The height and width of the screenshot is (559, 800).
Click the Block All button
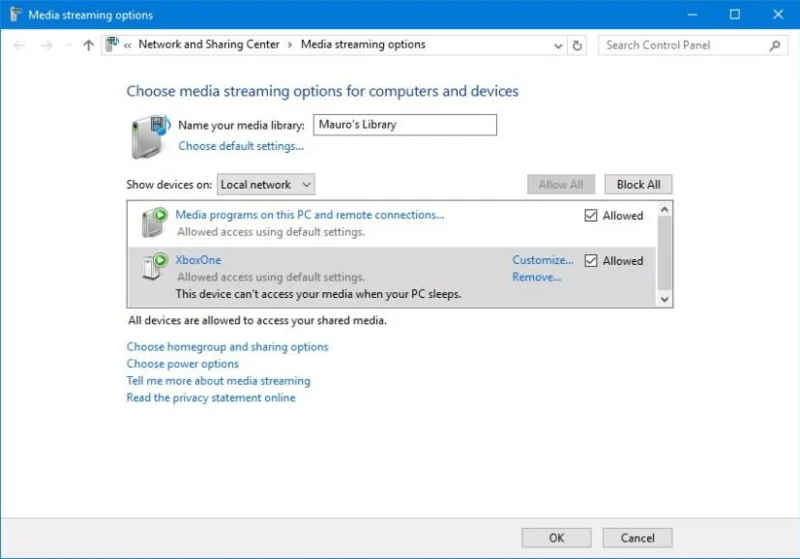pyautogui.click(x=638, y=185)
